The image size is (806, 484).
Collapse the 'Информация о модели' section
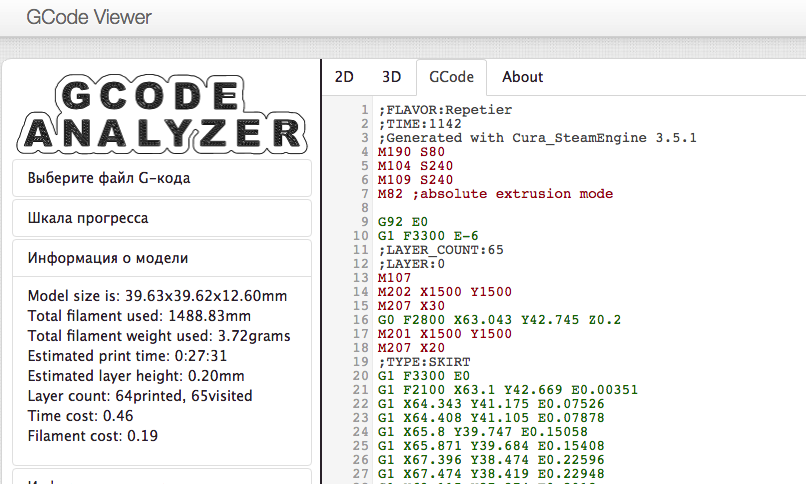click(162, 258)
